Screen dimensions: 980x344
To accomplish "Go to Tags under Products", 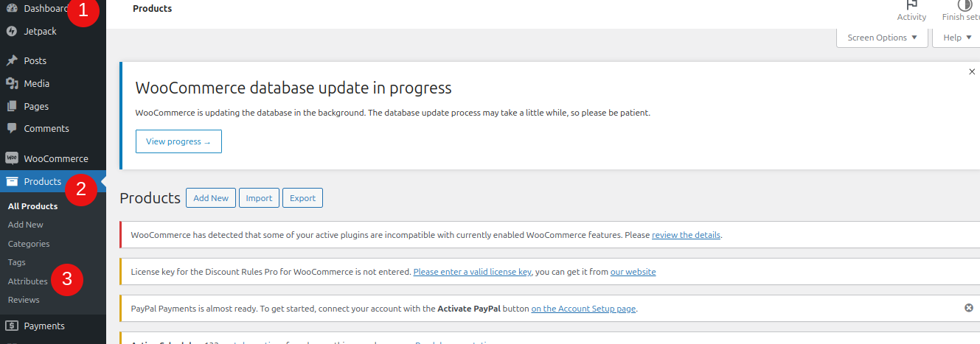I will [16, 262].
